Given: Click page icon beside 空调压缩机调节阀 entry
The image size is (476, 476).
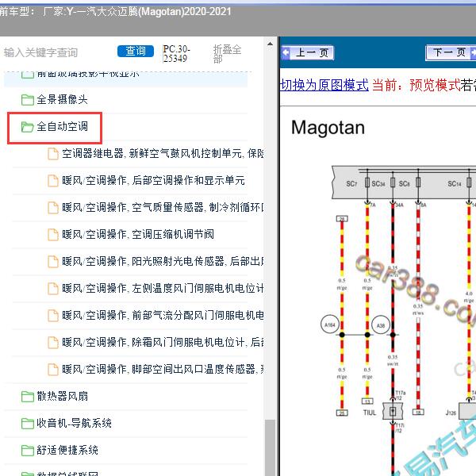Looking at the screenshot, I should coord(53,235).
